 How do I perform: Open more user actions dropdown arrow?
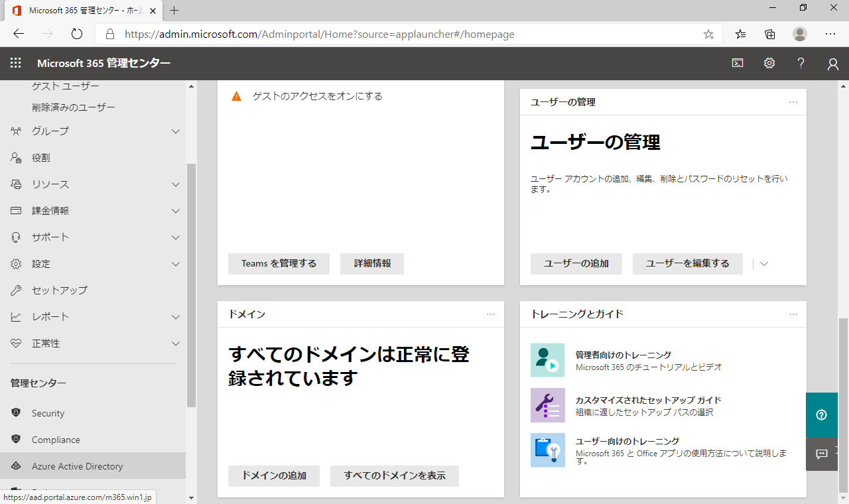(764, 264)
